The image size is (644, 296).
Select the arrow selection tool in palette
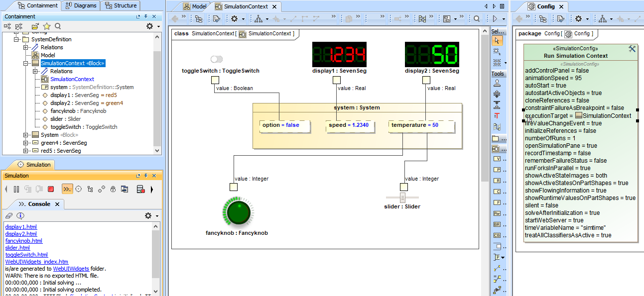click(x=497, y=40)
